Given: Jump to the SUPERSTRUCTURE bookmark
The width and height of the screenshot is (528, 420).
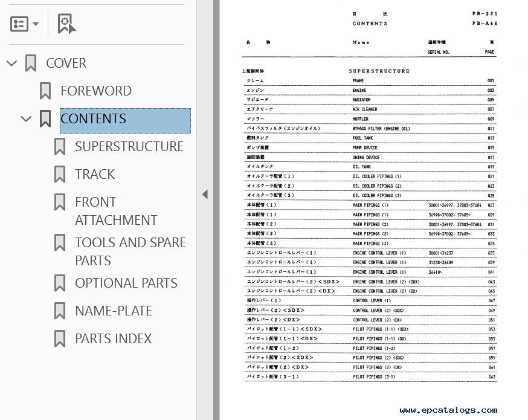Looking at the screenshot, I should 129,146.
